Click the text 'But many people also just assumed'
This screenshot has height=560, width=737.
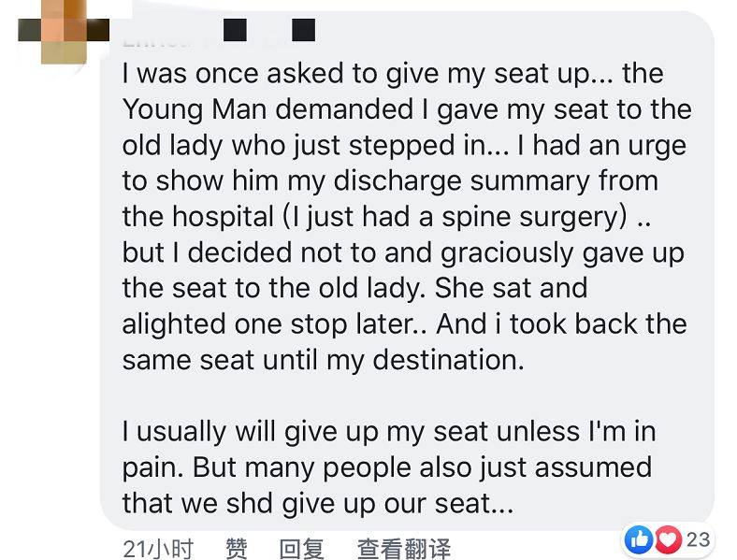point(440,467)
